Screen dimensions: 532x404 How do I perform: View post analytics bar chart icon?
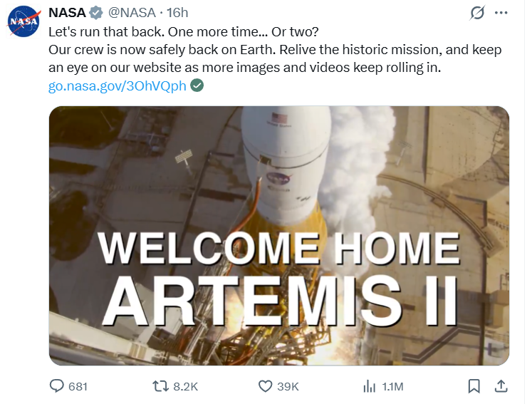point(370,386)
